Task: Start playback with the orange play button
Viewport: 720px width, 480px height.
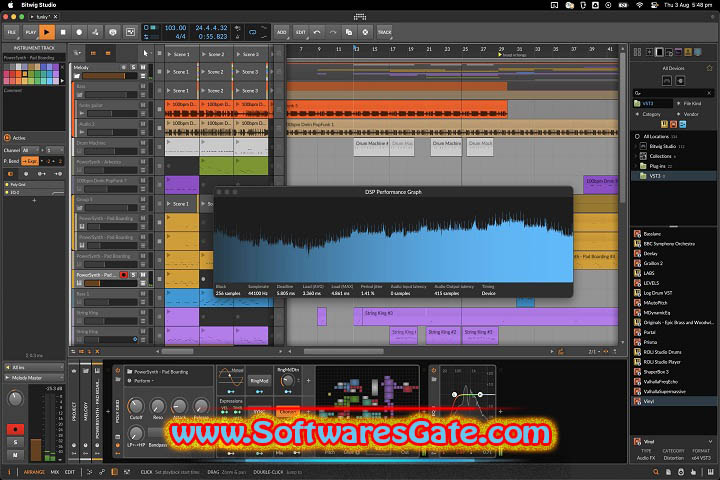Action: (x=46, y=32)
